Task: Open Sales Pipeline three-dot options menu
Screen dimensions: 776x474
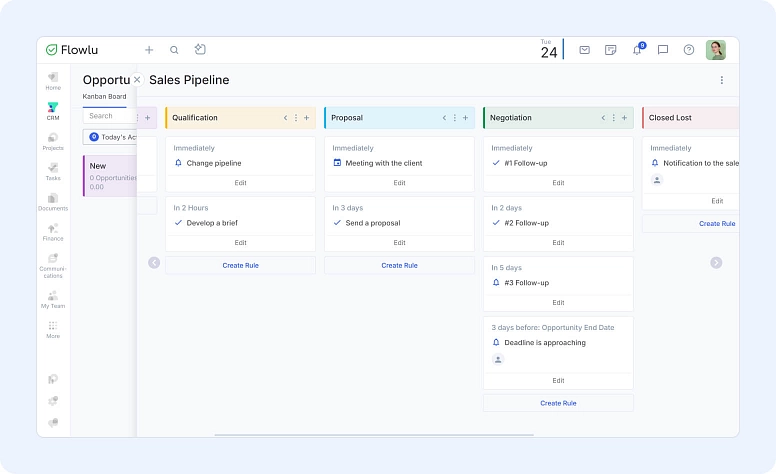Action: point(722,80)
